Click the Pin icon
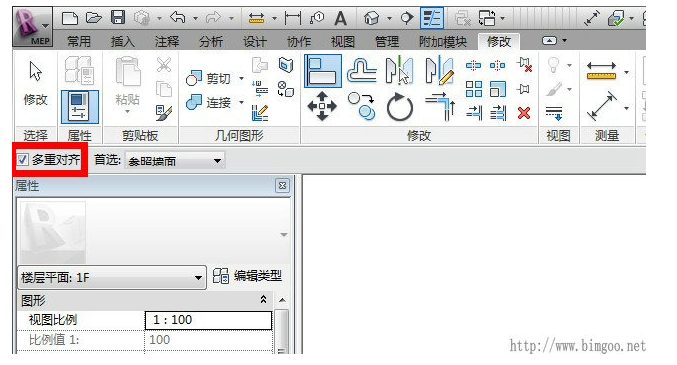 (x=523, y=89)
